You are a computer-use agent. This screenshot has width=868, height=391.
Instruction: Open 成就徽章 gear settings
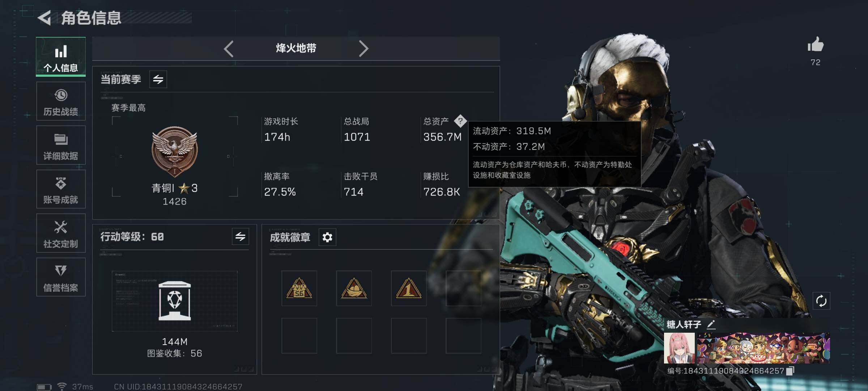coord(327,237)
